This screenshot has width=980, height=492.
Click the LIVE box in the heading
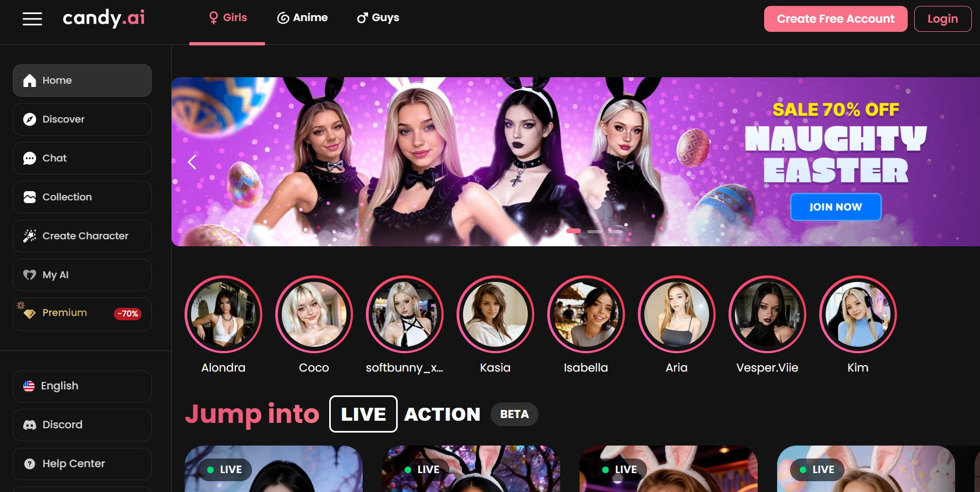pos(363,414)
